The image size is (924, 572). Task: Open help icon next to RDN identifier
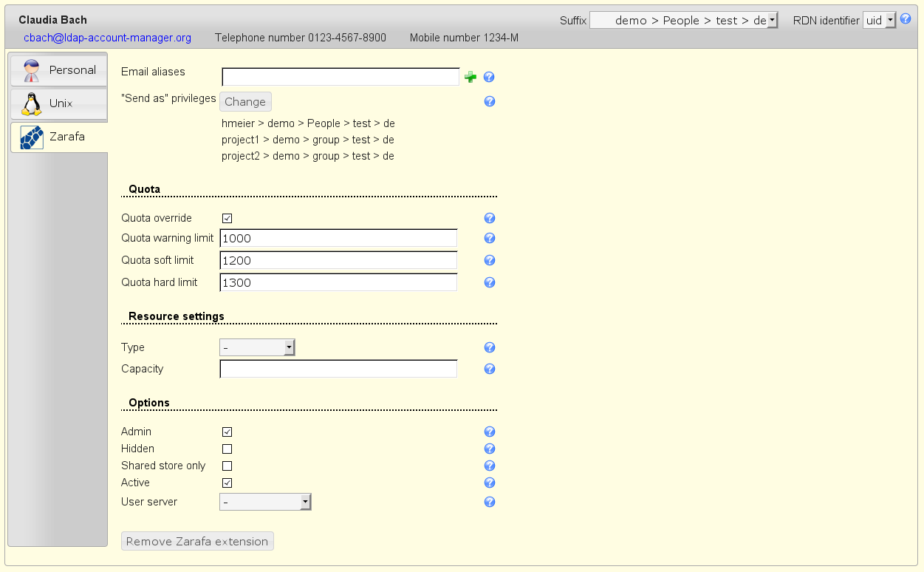click(x=905, y=19)
